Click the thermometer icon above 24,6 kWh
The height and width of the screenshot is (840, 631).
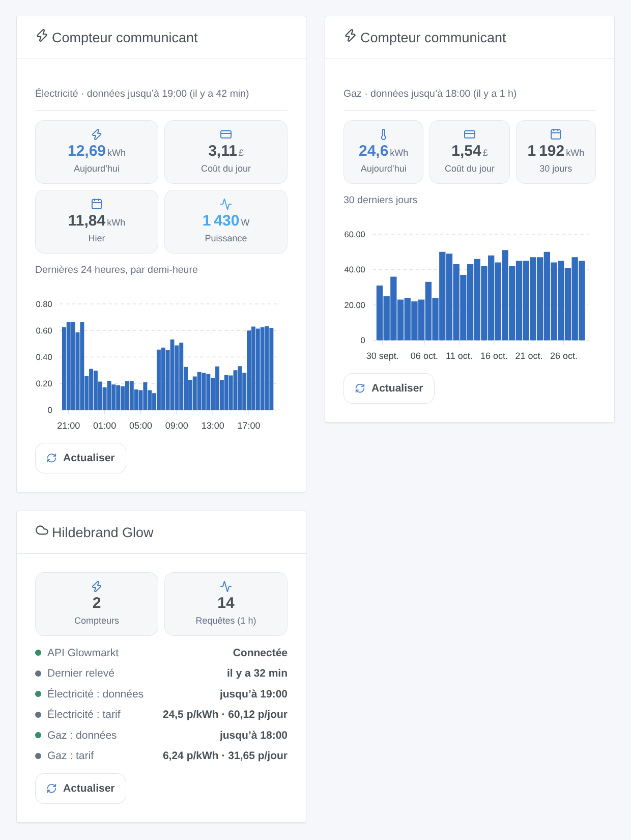[x=384, y=134]
